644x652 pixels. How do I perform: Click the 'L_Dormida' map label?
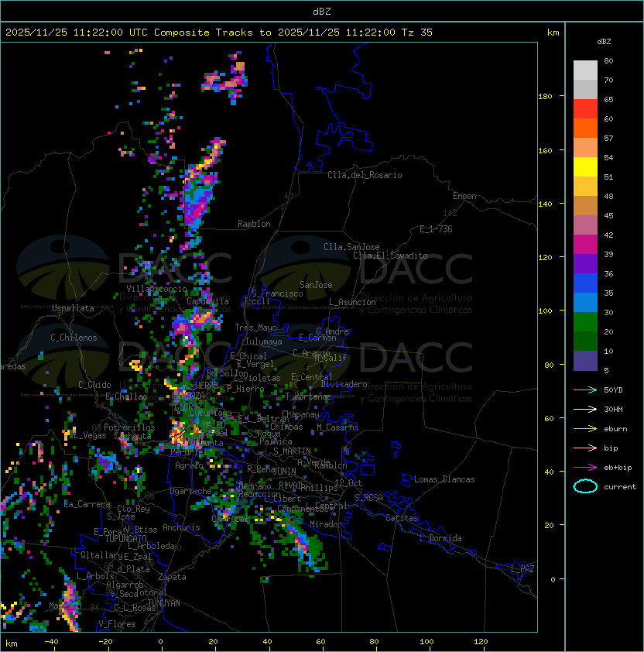click(440, 538)
